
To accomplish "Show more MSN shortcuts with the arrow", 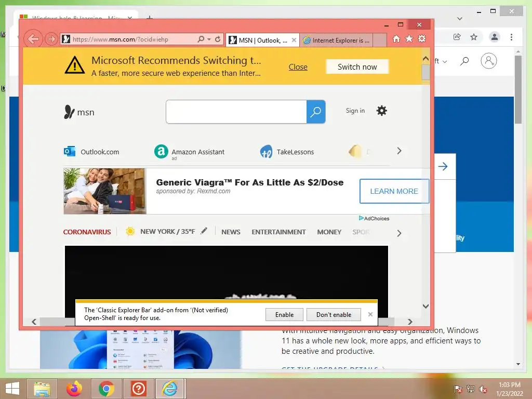I will (x=399, y=151).
